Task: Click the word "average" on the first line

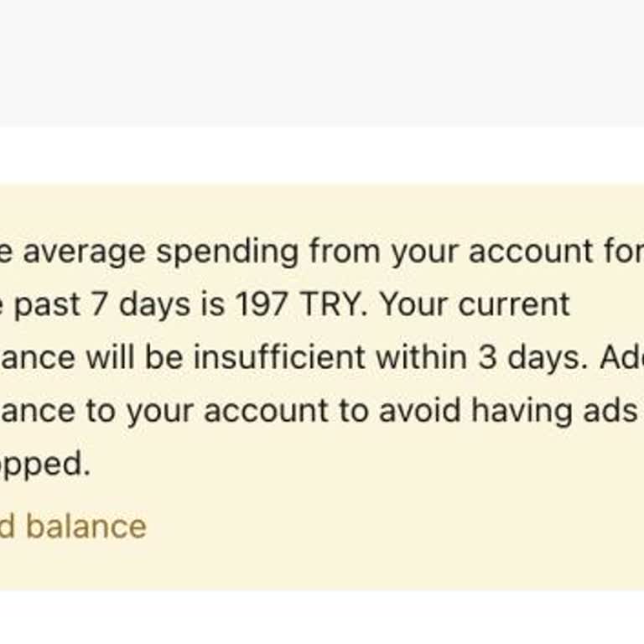Action: [x=84, y=252]
